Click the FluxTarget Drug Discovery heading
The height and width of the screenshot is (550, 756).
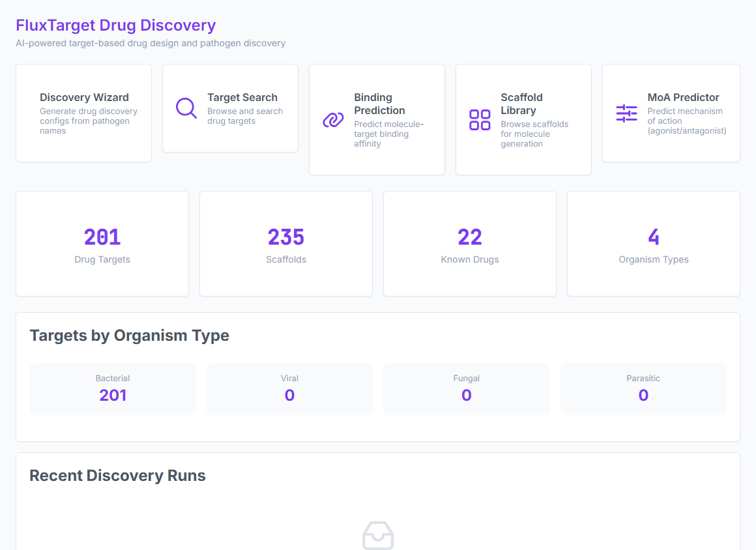pyautogui.click(x=116, y=25)
